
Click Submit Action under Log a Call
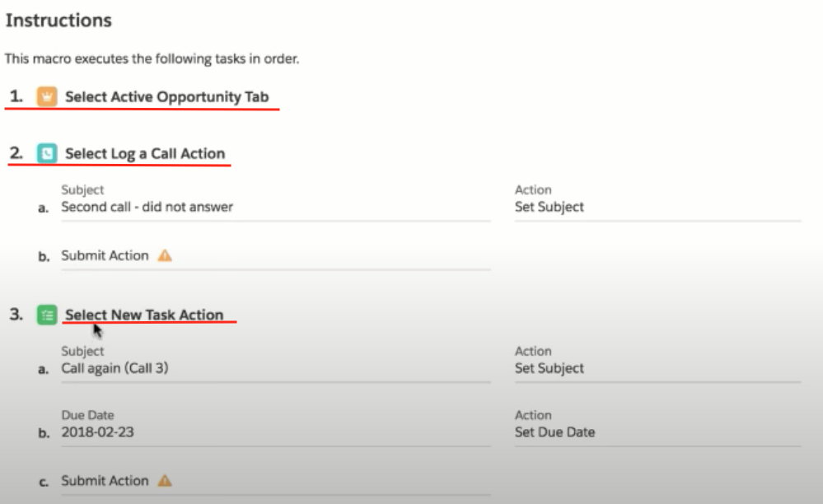105,255
